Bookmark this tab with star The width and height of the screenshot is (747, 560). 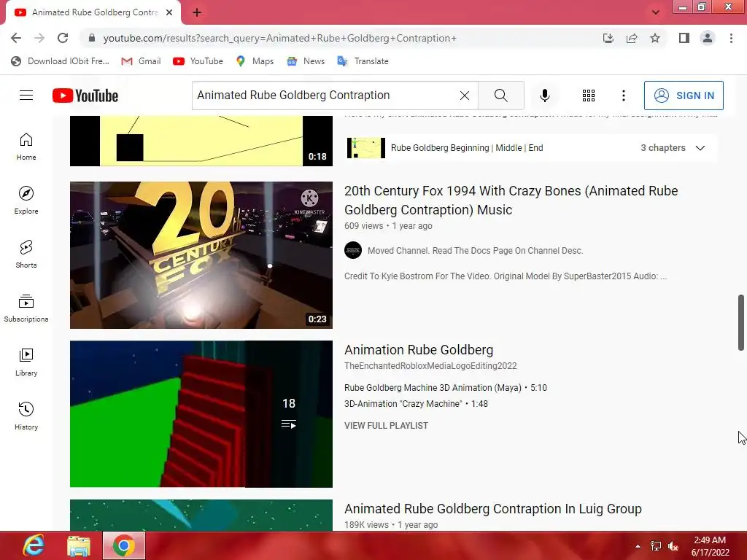click(x=655, y=38)
